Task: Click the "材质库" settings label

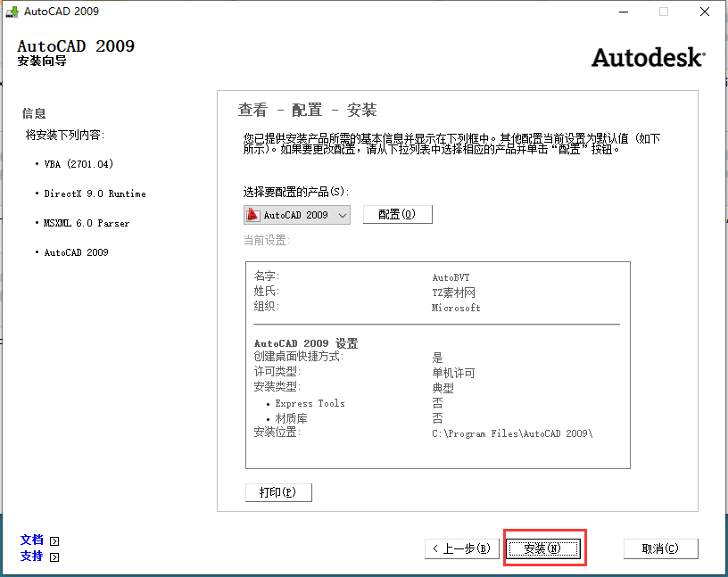Action: coord(291,418)
